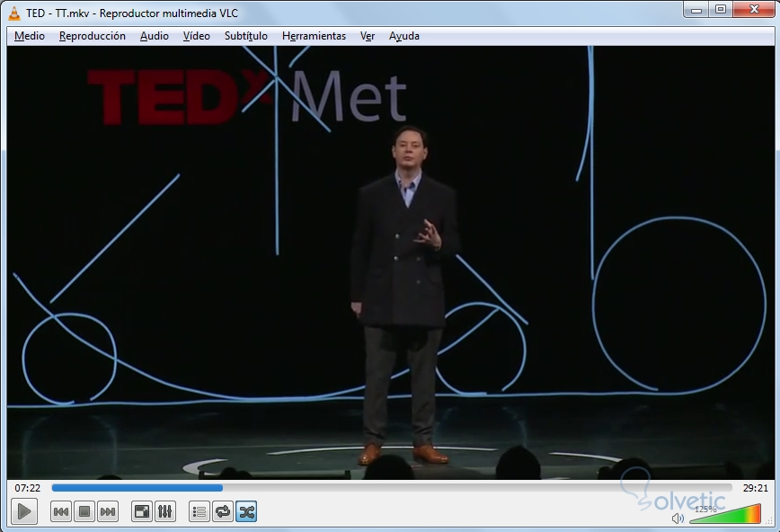Close the VLC player window
This screenshot has height=532, width=780.
coord(754,10)
